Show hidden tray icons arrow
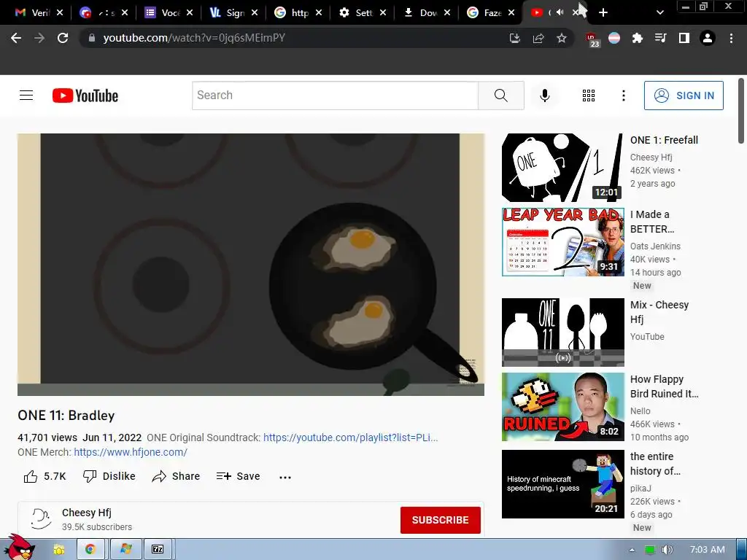This screenshot has width=747, height=560. coord(632,550)
